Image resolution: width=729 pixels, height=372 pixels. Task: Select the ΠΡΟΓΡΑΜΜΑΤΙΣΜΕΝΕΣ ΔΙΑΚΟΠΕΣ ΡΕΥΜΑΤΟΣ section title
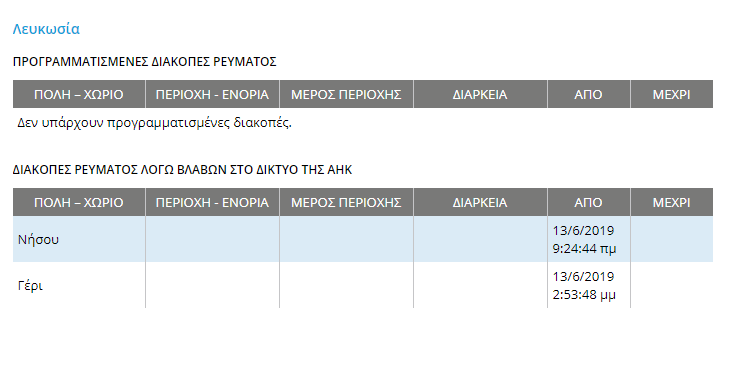click(x=145, y=62)
